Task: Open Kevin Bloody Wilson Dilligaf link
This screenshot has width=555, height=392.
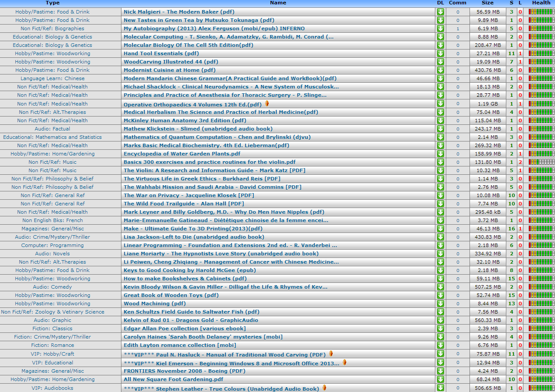Action: pos(225,287)
